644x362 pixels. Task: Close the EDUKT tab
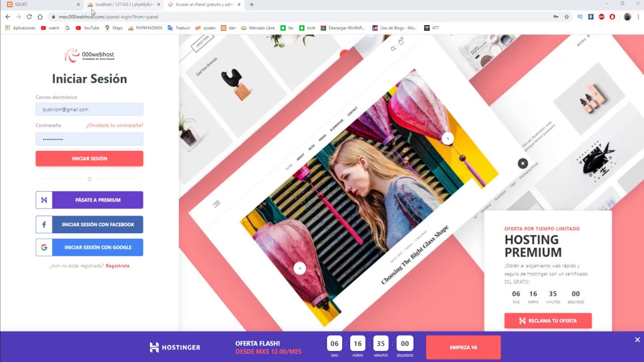[x=78, y=5]
